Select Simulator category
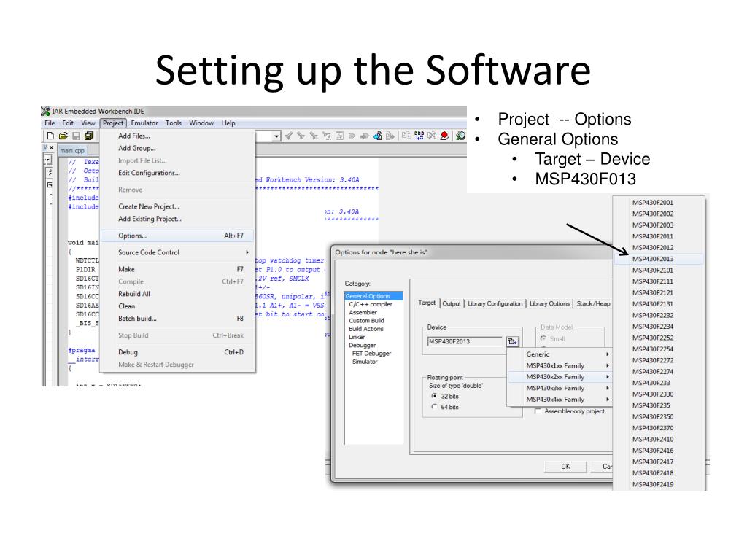Viewport: 747px width, 560px height. tap(365, 362)
